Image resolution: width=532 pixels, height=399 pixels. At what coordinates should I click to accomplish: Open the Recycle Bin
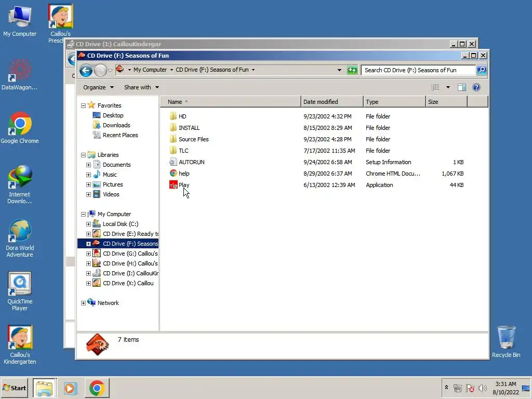(x=506, y=342)
